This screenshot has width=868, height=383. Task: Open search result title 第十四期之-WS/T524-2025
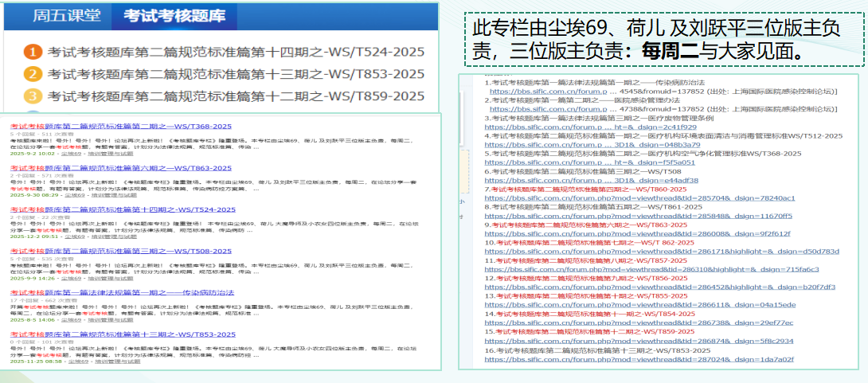pyautogui.click(x=123, y=209)
